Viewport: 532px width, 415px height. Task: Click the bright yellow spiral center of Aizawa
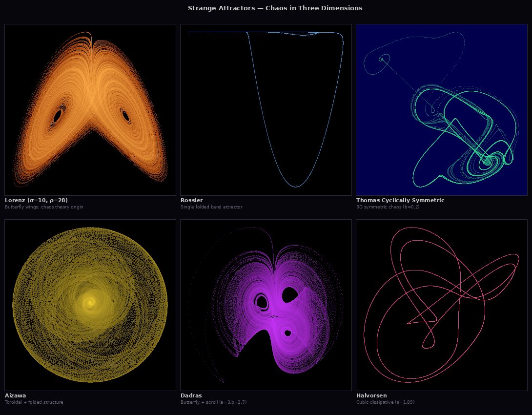tap(90, 303)
